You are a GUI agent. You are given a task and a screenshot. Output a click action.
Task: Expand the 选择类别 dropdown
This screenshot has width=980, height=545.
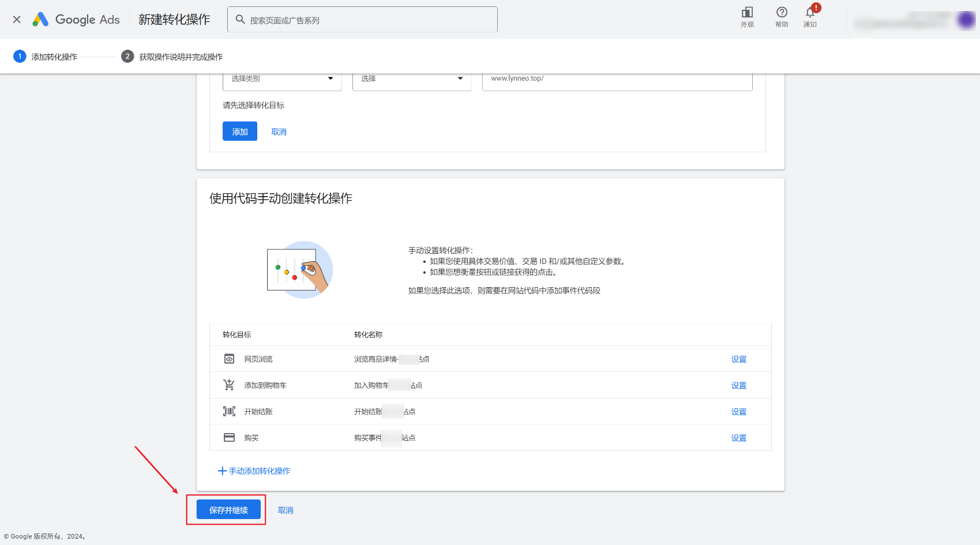pos(282,79)
